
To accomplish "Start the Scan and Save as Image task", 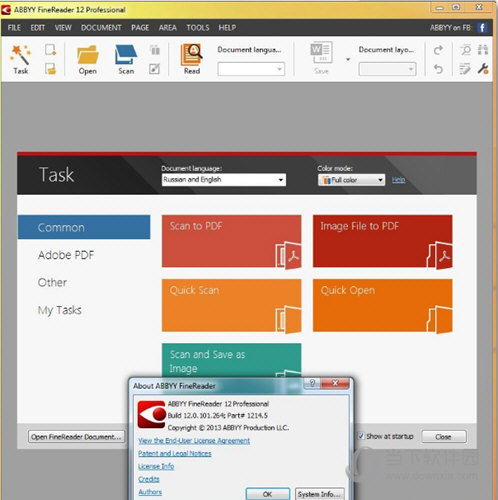I will (x=232, y=360).
